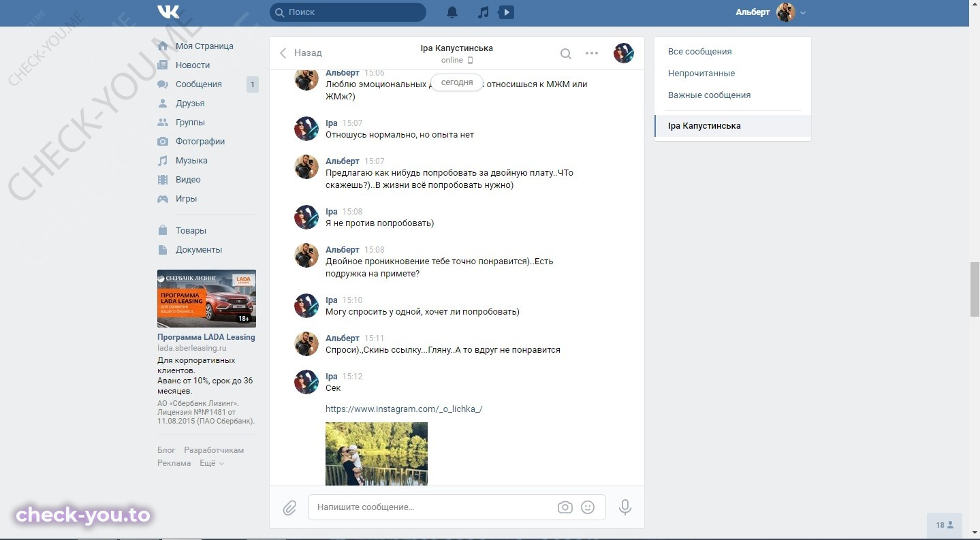
Task: Select message text 'Я не против попробовать)'
Action: 380,223
